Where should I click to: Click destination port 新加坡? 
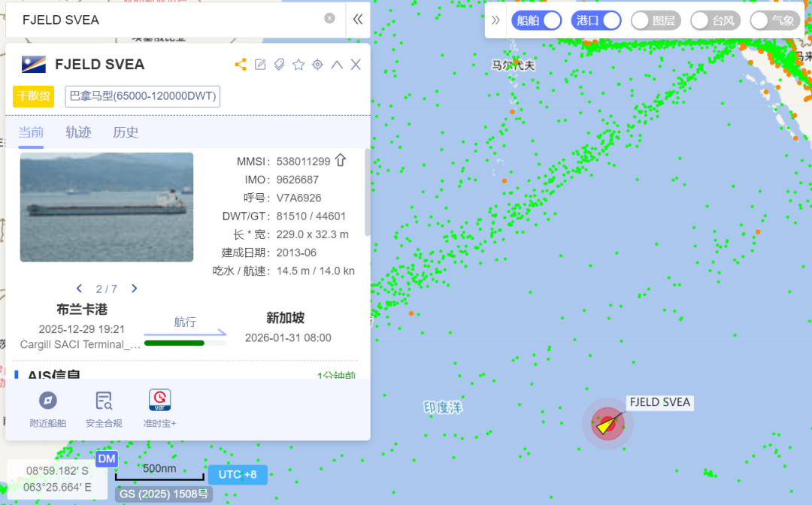[x=286, y=318]
